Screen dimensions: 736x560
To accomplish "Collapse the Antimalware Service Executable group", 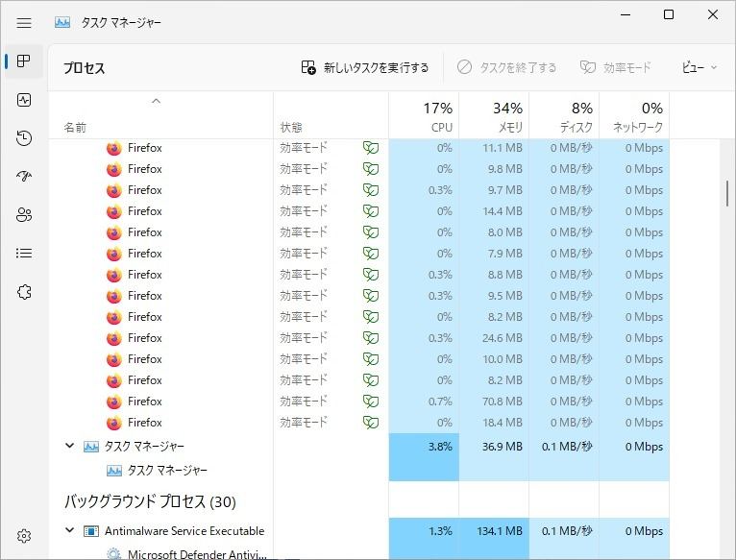I will [69, 530].
